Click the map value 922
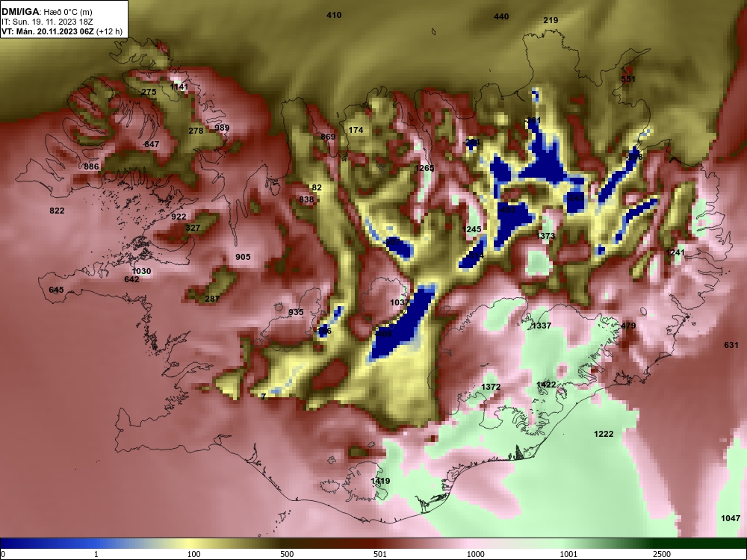 click(x=179, y=217)
